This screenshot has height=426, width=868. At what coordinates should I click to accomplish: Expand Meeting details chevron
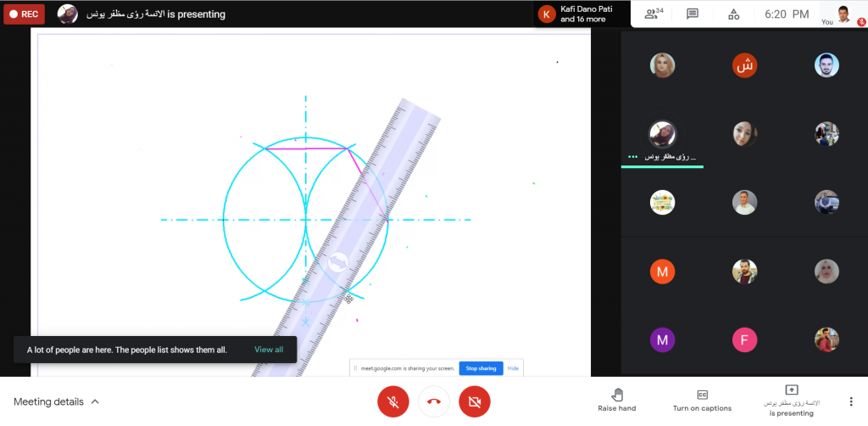click(95, 401)
